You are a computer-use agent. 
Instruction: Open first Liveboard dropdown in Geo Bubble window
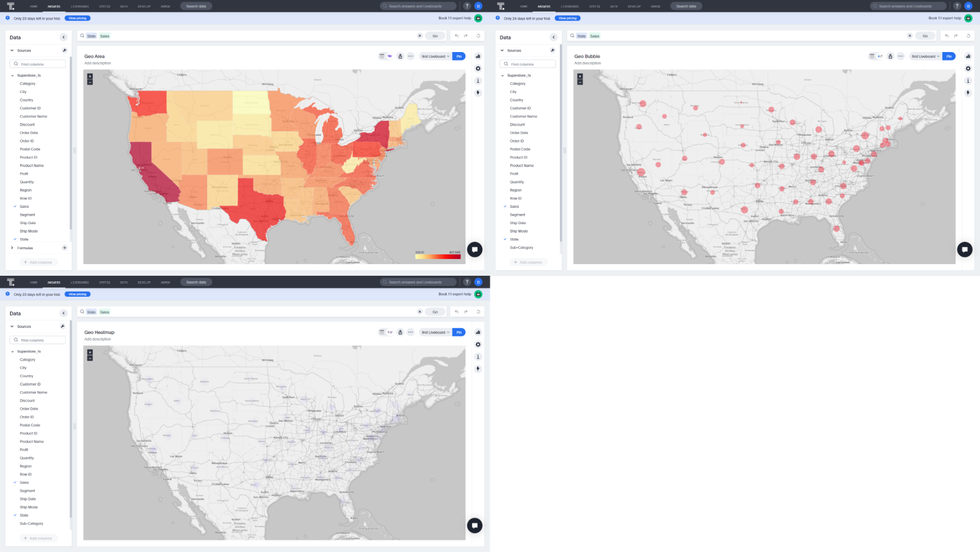925,56
